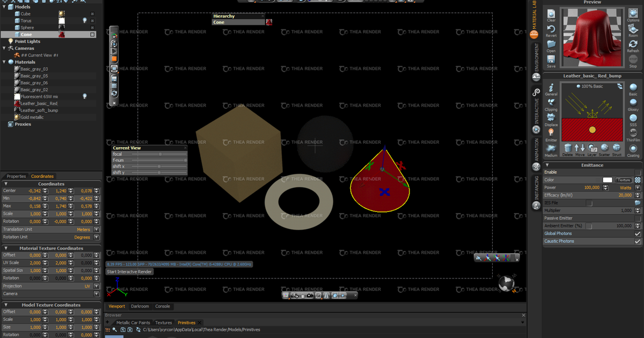Stop the preview render
Viewport: 644px width, 338px height.
(633, 61)
